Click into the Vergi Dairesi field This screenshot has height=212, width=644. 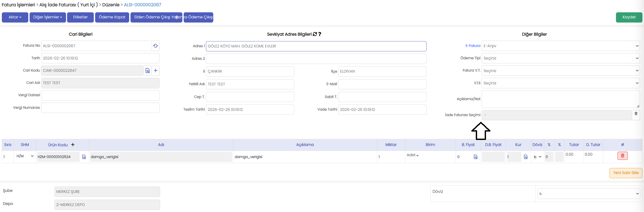point(100,95)
